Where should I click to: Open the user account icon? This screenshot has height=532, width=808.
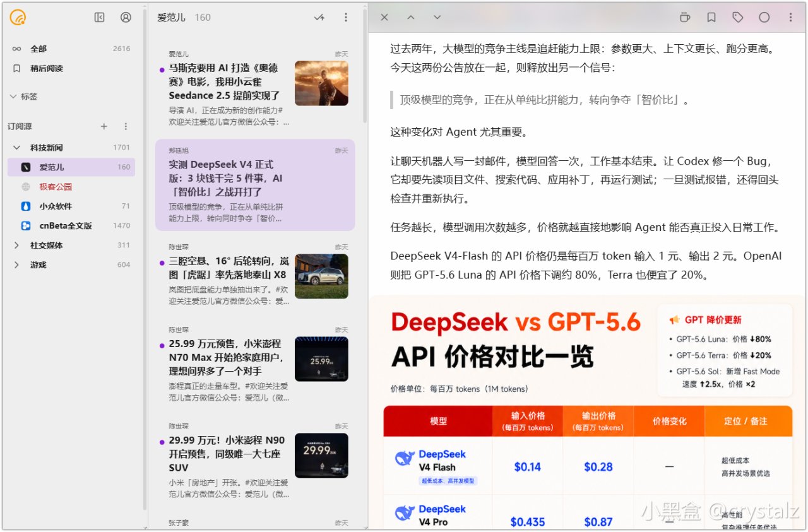(x=126, y=18)
